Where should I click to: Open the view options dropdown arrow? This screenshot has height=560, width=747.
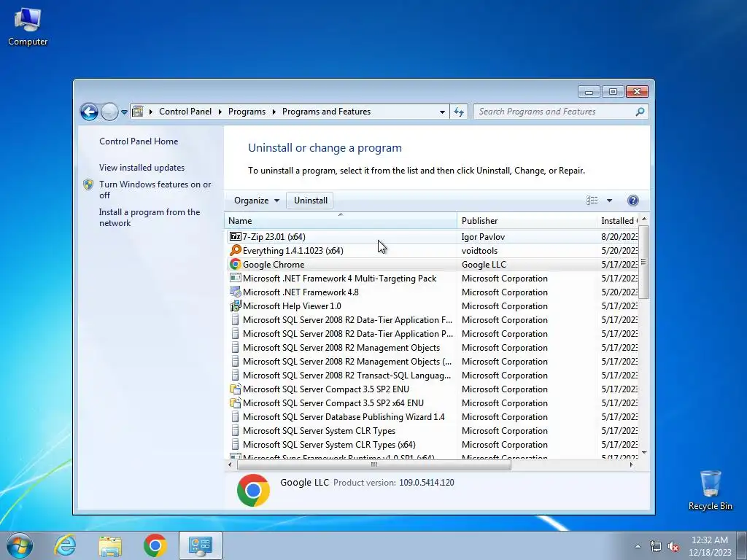pyautogui.click(x=609, y=201)
